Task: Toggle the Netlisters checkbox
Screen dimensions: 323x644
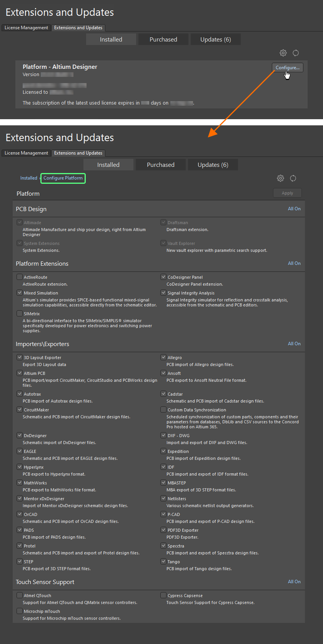Action: [163, 498]
